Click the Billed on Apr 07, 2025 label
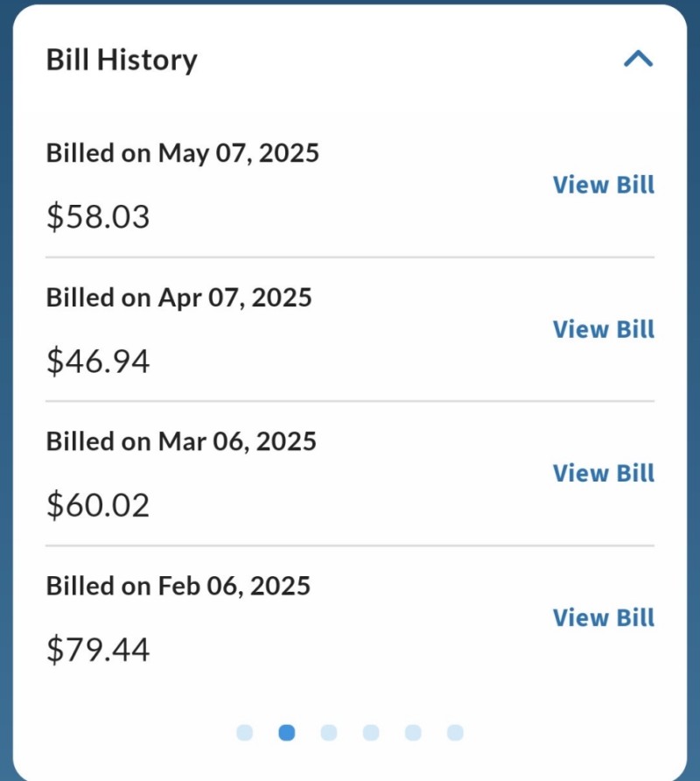700x781 pixels. pyautogui.click(x=178, y=298)
